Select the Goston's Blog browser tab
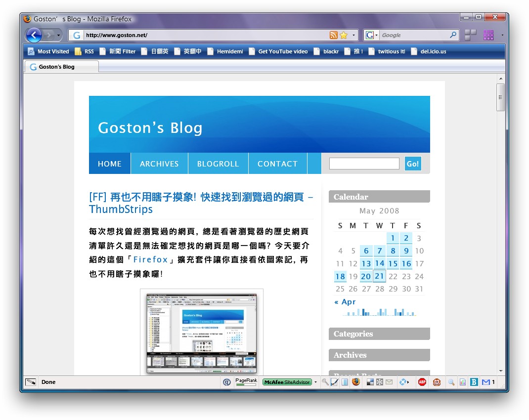Viewport: 529px width, 420px height. (61, 67)
